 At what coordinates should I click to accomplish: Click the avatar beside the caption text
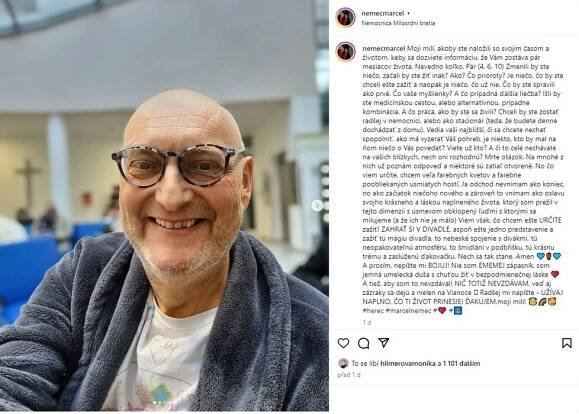point(346,52)
